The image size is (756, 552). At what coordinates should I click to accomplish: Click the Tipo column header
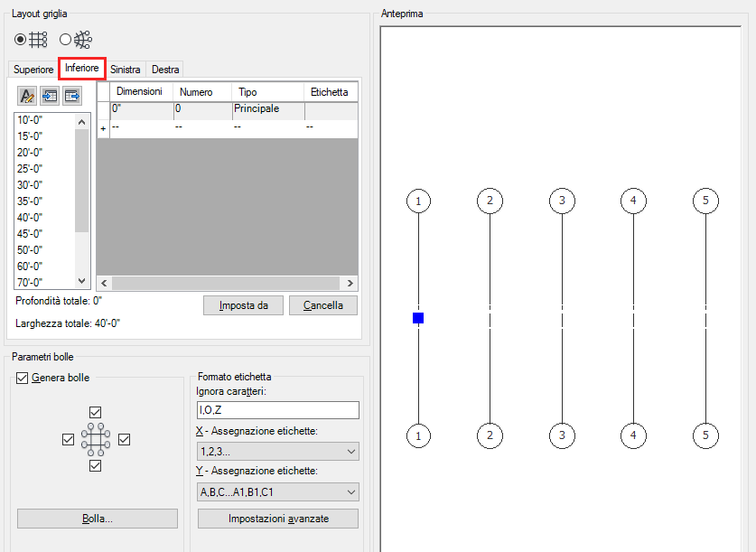coord(267,91)
